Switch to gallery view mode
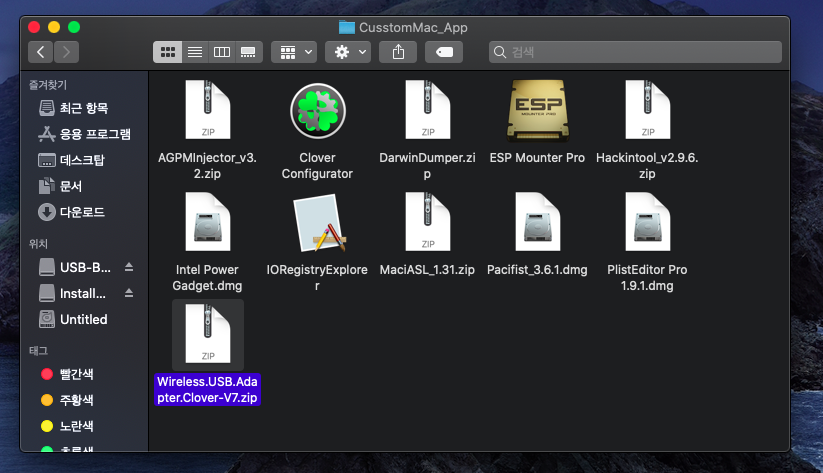Screen dimensions: 823x473 click(248, 52)
